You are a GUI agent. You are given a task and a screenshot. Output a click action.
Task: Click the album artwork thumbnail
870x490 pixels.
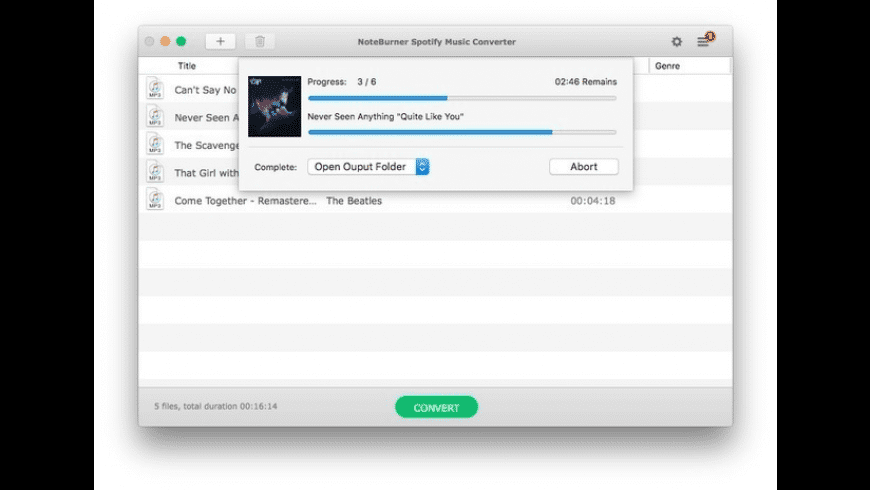(x=275, y=107)
